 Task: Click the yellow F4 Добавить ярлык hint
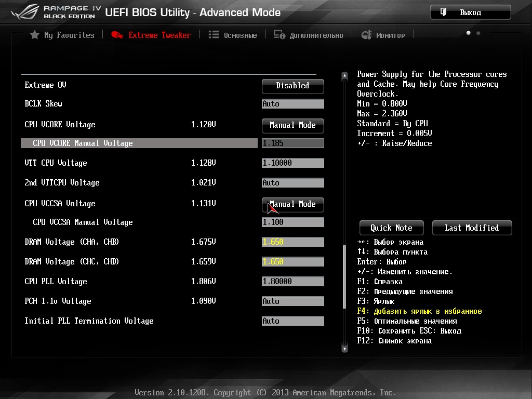pyautogui.click(x=419, y=311)
